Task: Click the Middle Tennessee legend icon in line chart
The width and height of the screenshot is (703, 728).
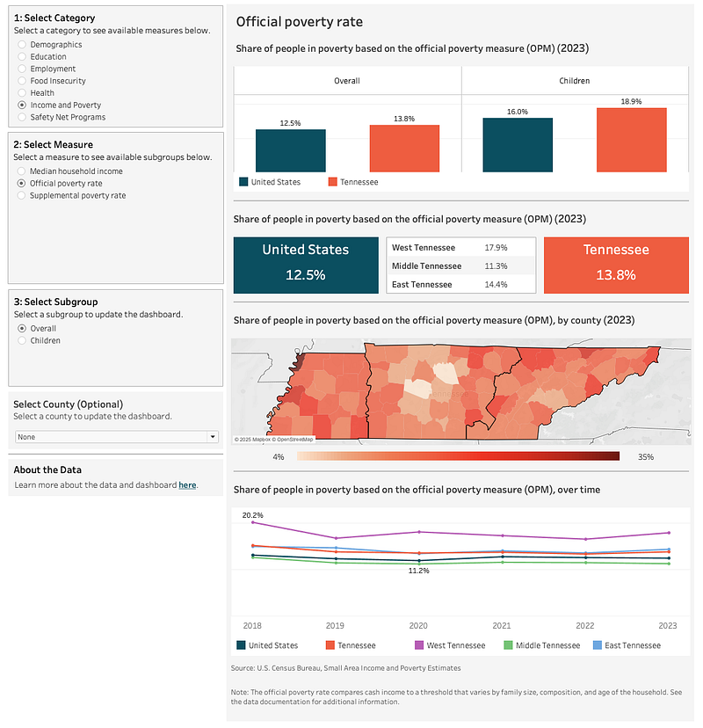Action: [508, 645]
